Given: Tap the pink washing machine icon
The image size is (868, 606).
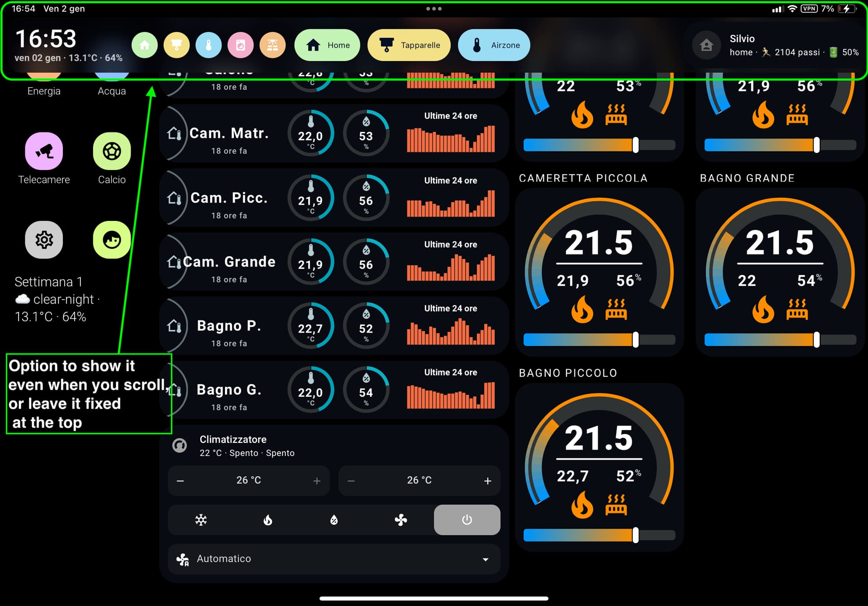Looking at the screenshot, I should point(241,45).
